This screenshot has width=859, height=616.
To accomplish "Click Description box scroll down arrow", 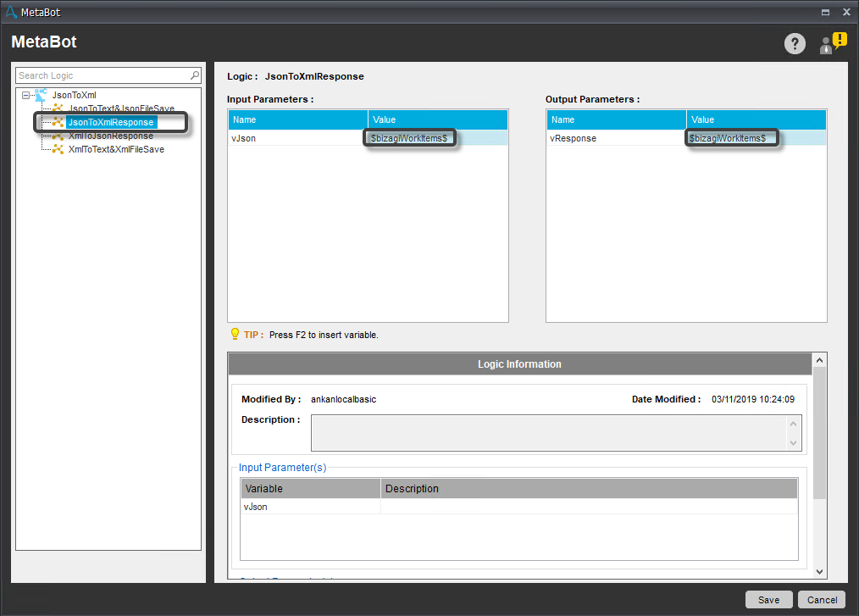I will tap(793, 443).
